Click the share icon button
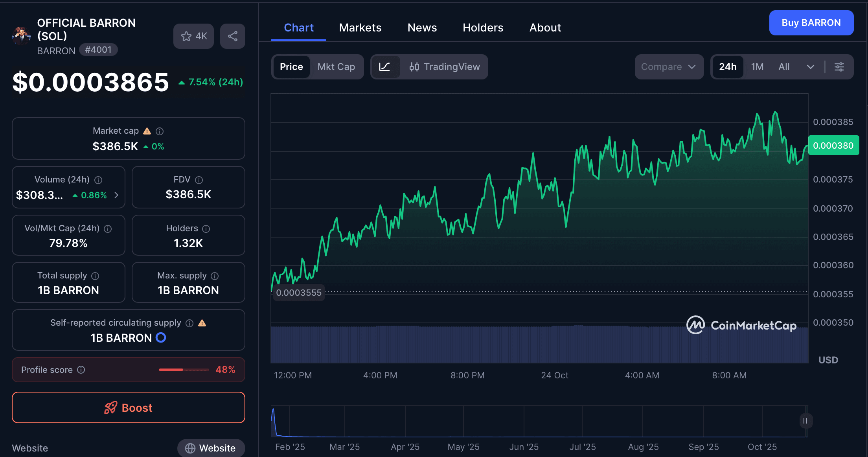Viewport: 868px width, 457px height. [x=232, y=36]
